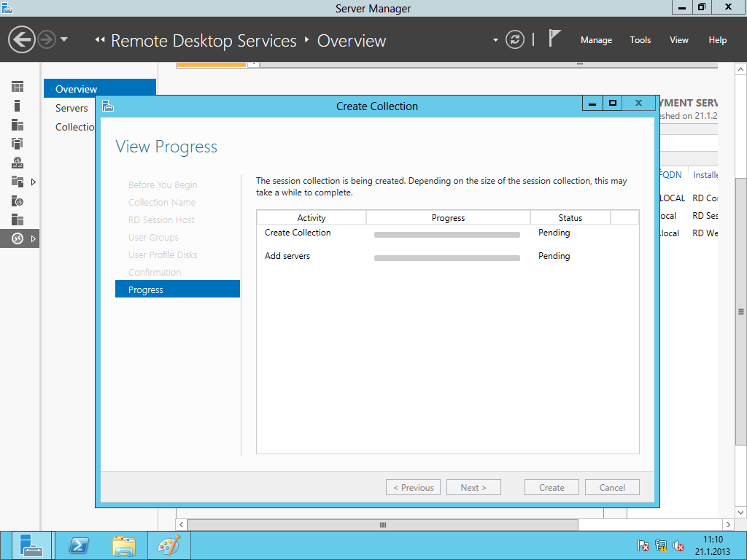The image size is (747, 560).
Task: Launch Paint from the taskbar
Action: point(169,545)
